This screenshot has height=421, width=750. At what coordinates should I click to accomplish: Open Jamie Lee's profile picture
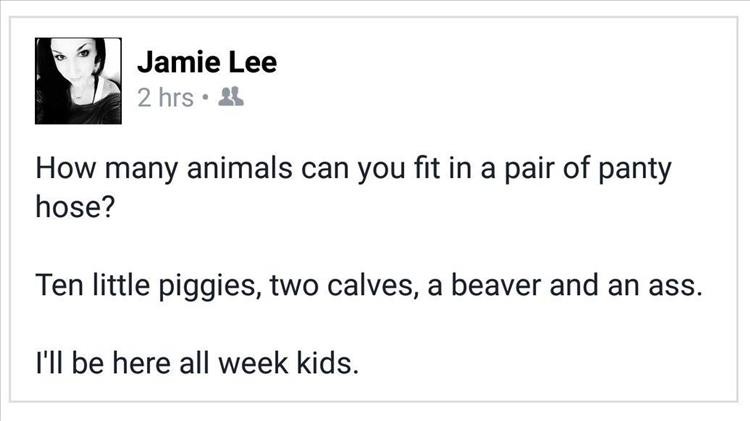(x=78, y=81)
